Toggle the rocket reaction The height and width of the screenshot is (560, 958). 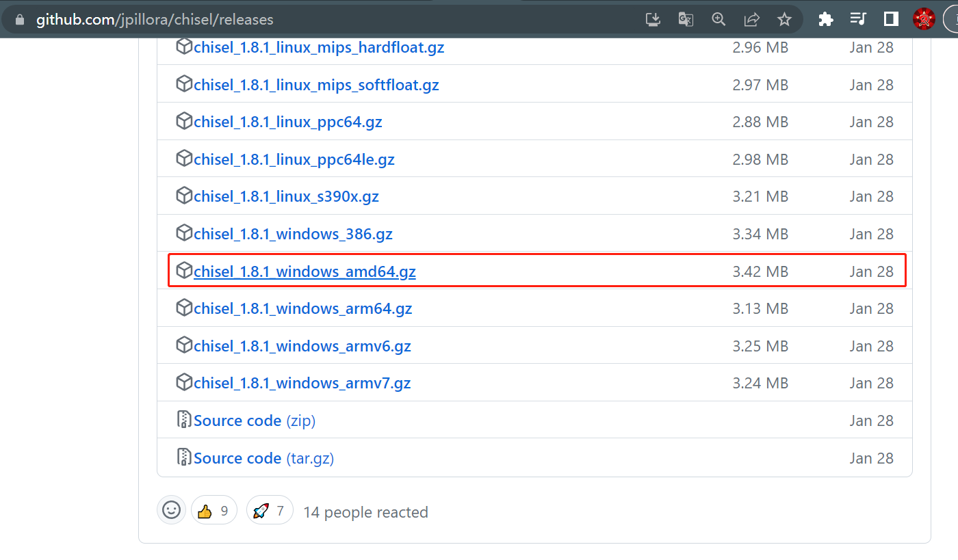pos(270,511)
